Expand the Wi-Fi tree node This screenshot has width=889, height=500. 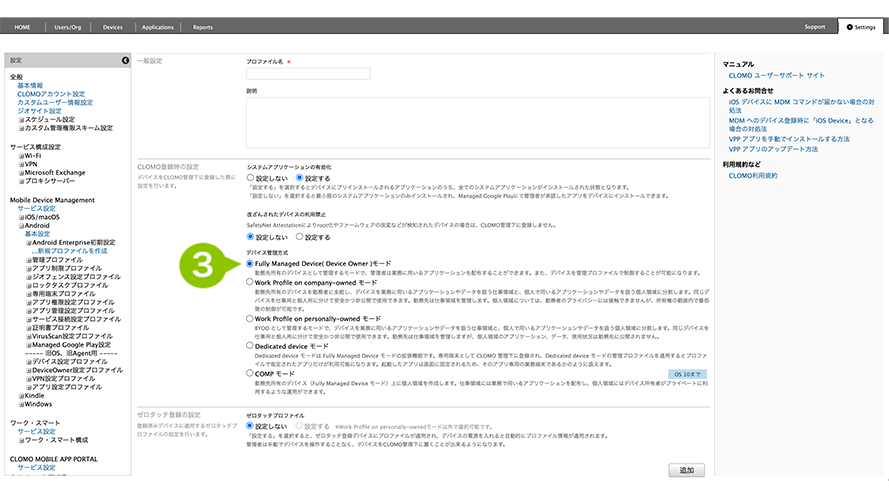(x=22, y=156)
